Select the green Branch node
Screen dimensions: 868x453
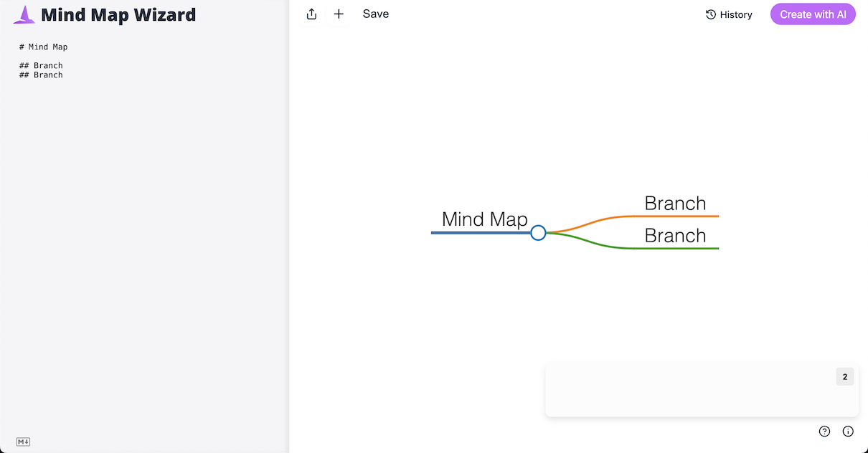point(675,236)
